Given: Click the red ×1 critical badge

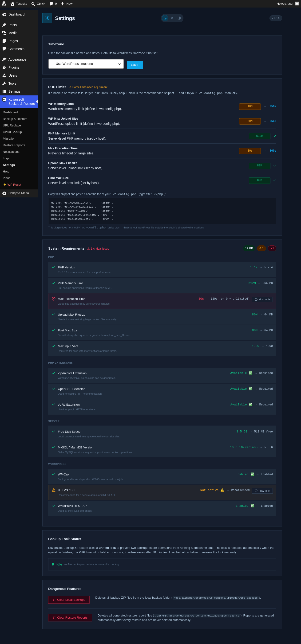Looking at the screenshot, I should pos(272,248).
